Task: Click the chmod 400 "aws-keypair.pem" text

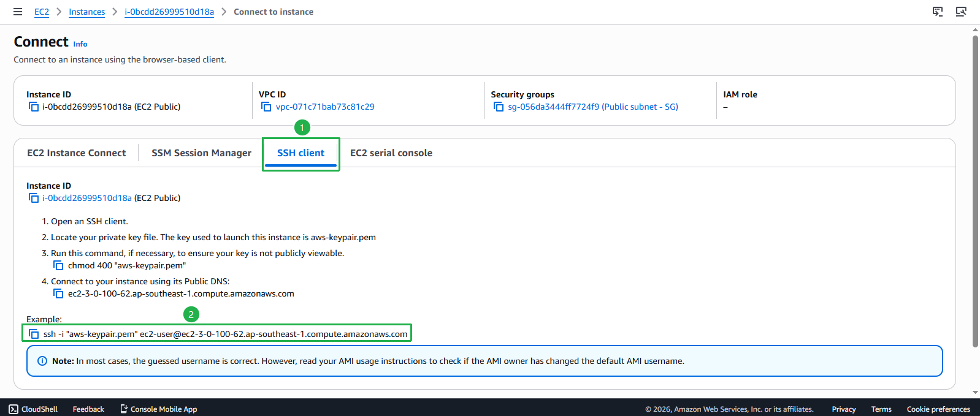Action: tap(127, 265)
